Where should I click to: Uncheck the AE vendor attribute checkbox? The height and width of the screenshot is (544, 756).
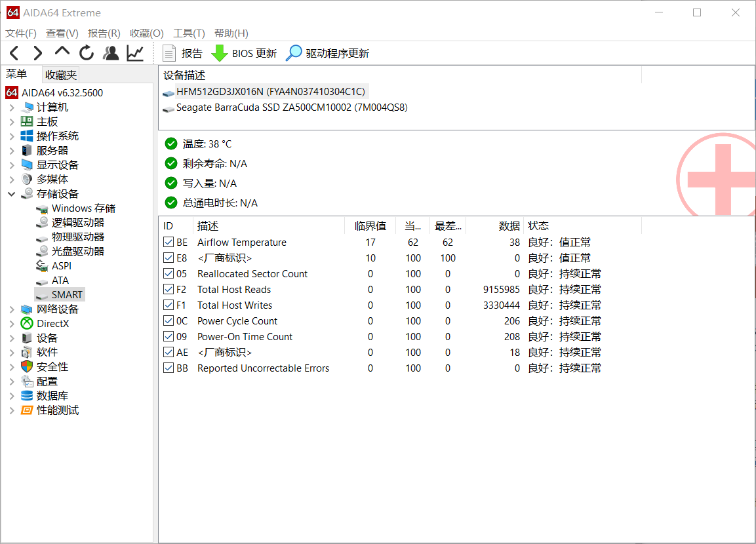pos(169,352)
